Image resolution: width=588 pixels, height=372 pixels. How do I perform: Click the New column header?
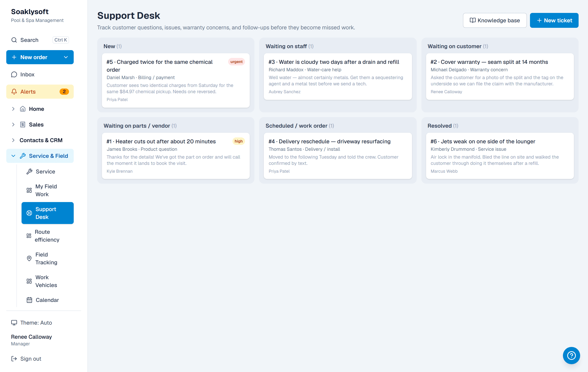tap(113, 46)
